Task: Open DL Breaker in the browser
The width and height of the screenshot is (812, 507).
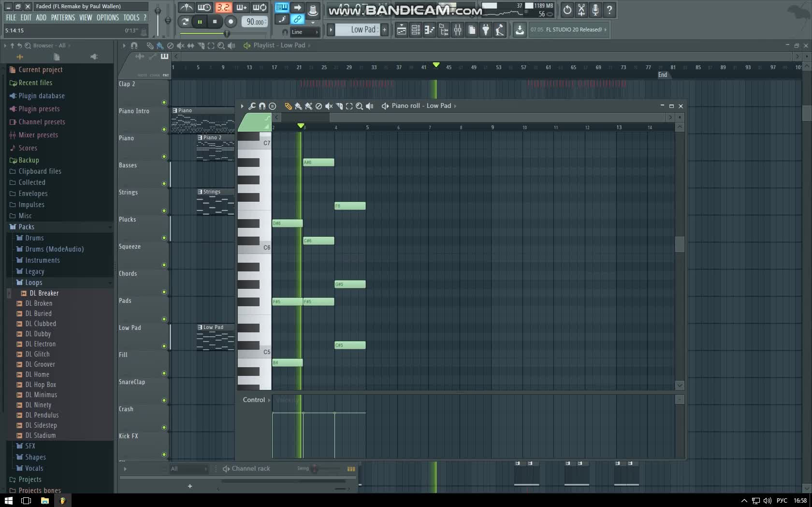Action: [44, 293]
